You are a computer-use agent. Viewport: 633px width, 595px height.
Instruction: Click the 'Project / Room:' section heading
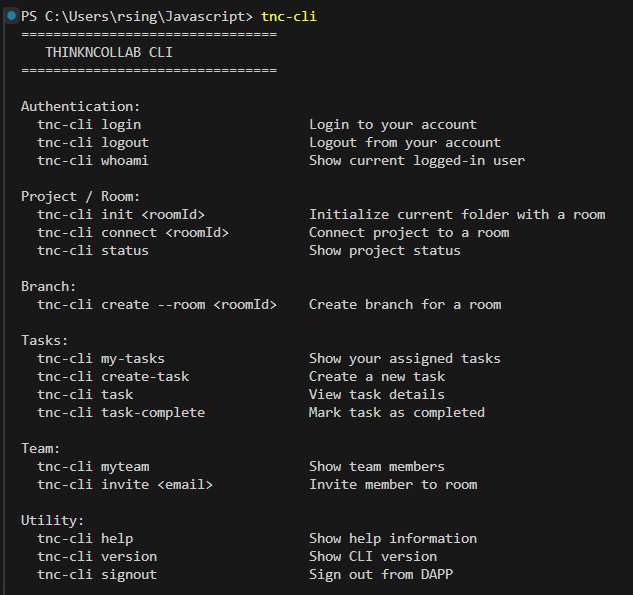tap(80, 197)
